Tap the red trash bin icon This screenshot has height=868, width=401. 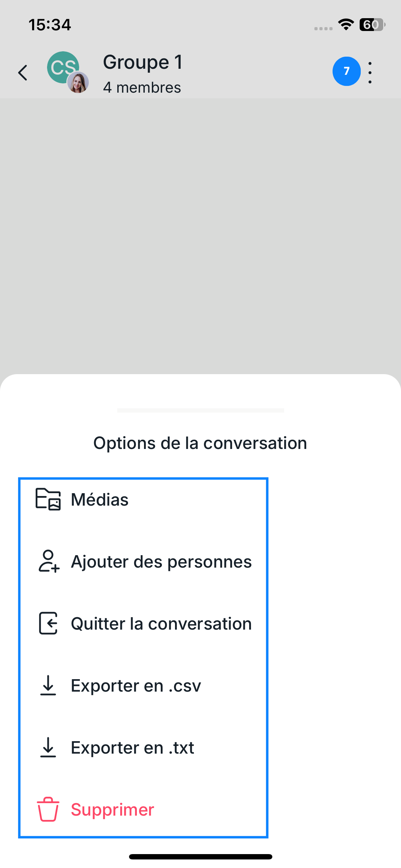coord(48,809)
